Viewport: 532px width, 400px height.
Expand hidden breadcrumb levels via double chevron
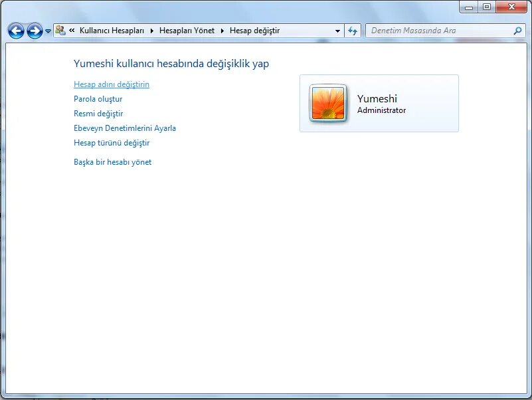tap(72, 30)
